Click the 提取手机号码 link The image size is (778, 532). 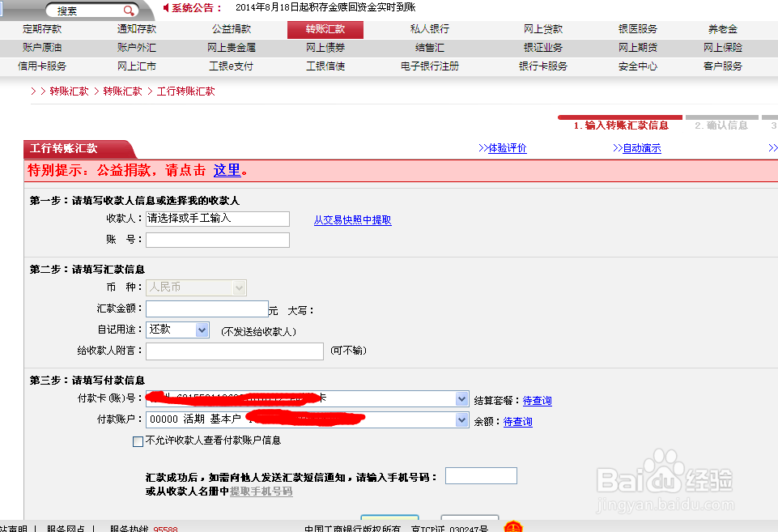click(261, 492)
